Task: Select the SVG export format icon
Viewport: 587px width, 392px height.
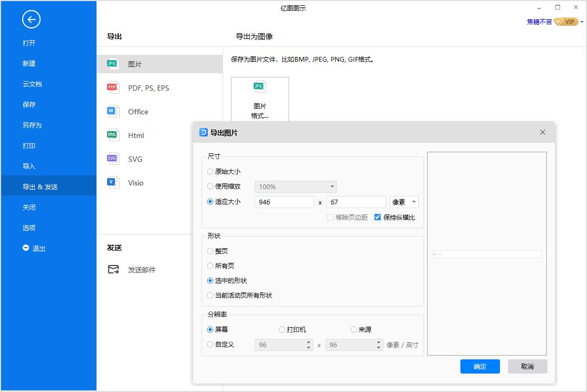Action: tap(112, 158)
